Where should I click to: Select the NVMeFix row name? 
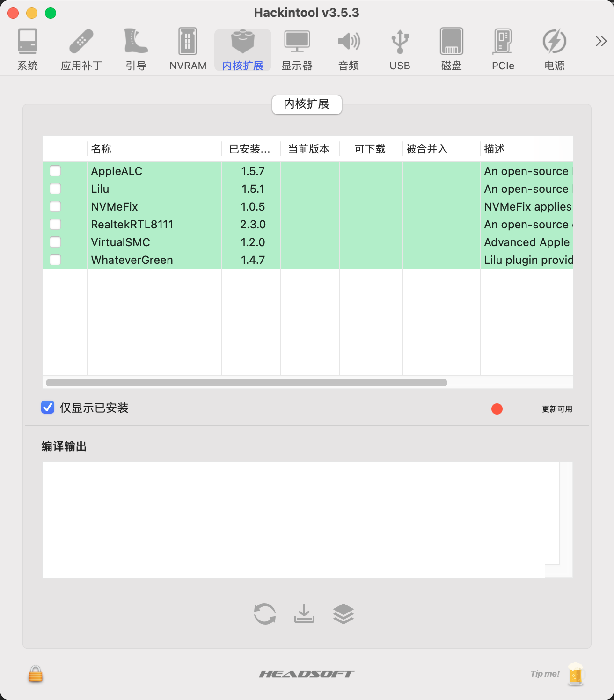(115, 207)
